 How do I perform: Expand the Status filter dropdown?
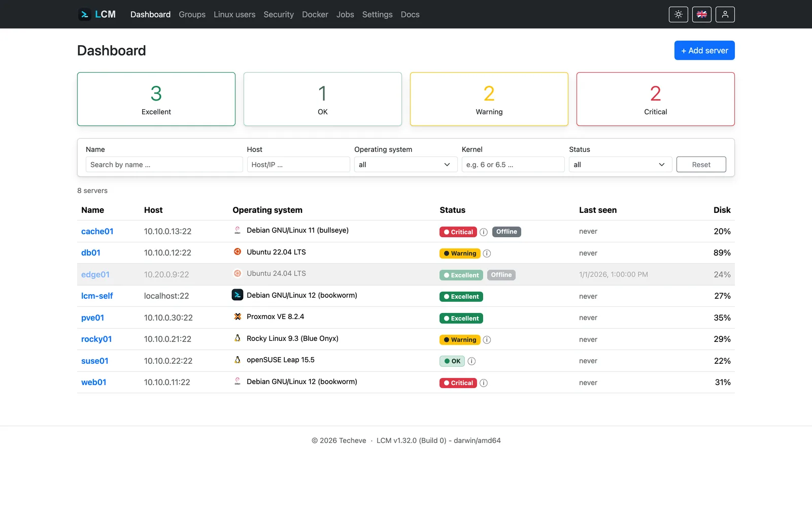click(x=620, y=165)
